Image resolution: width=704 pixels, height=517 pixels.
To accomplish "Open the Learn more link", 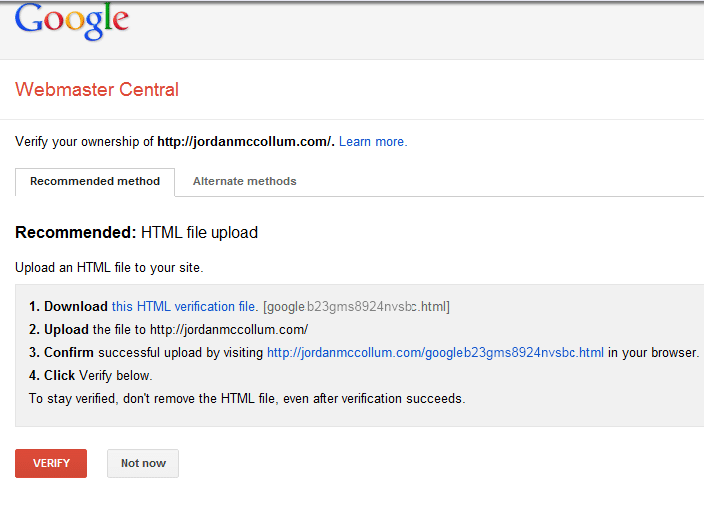I will click(373, 142).
